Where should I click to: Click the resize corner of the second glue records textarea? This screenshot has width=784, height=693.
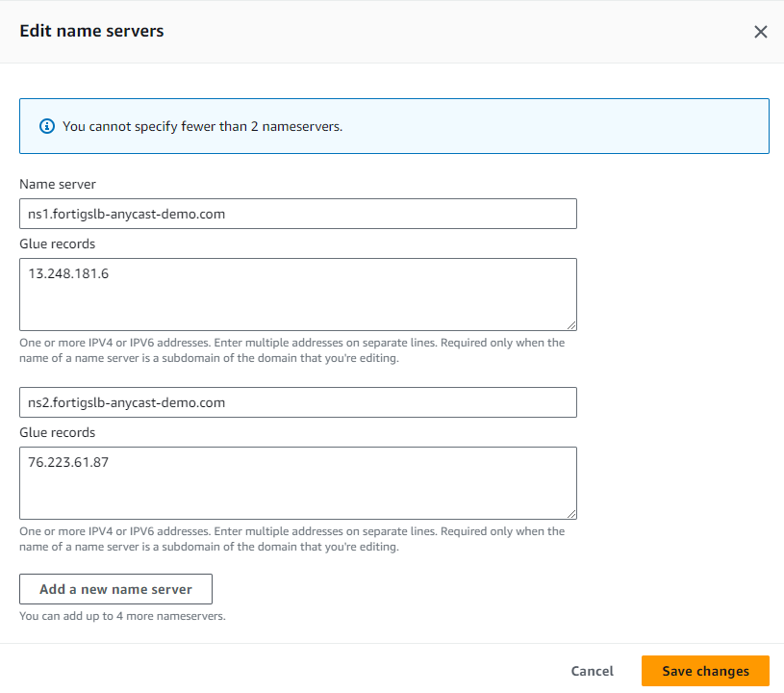(572, 516)
